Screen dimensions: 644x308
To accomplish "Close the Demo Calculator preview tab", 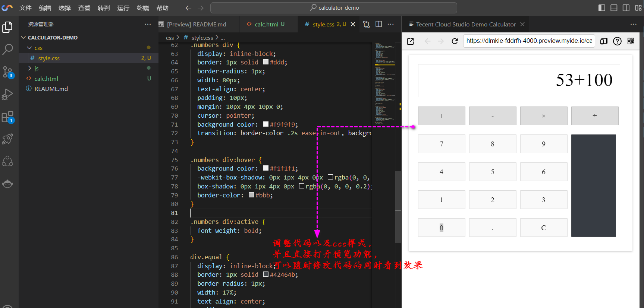I will (522, 24).
